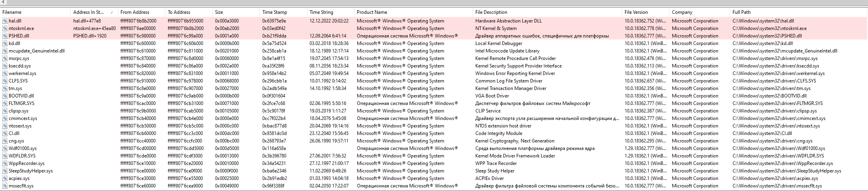Sort list by Filename column header
868x191 pixels.
(12, 12)
